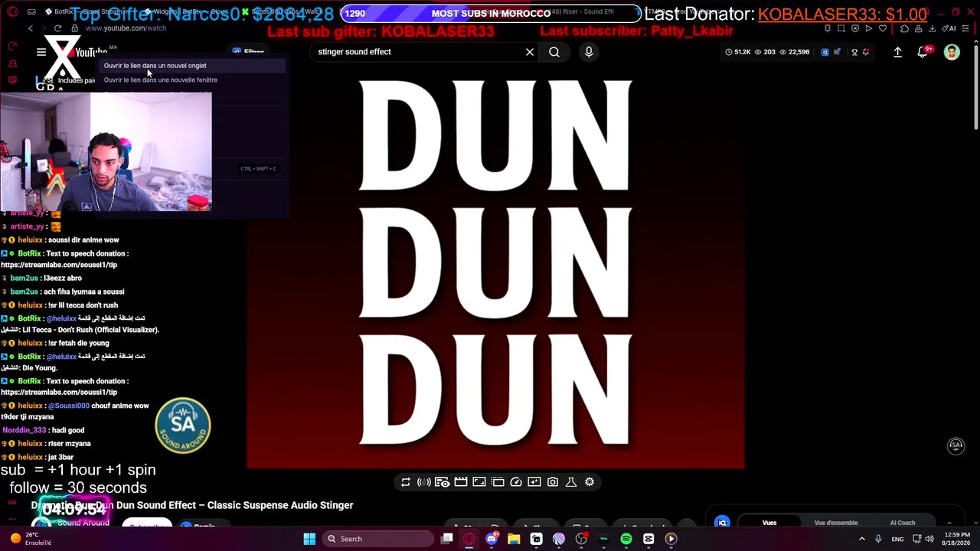
Task: Clear the YouTube search field with the X
Action: (x=530, y=52)
